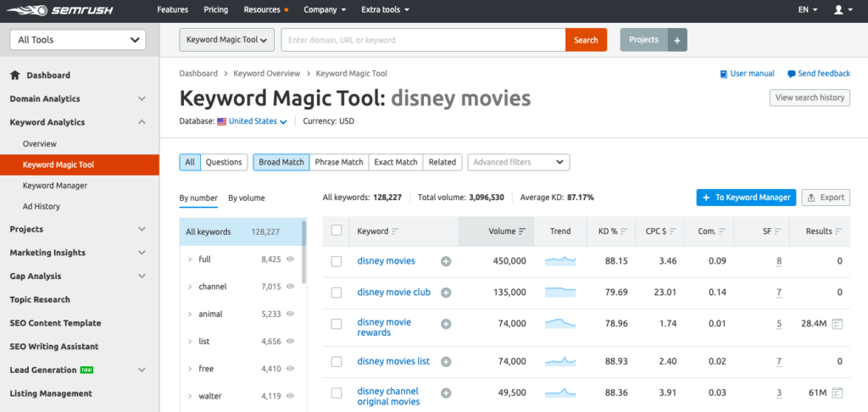Click the Export button

point(826,198)
